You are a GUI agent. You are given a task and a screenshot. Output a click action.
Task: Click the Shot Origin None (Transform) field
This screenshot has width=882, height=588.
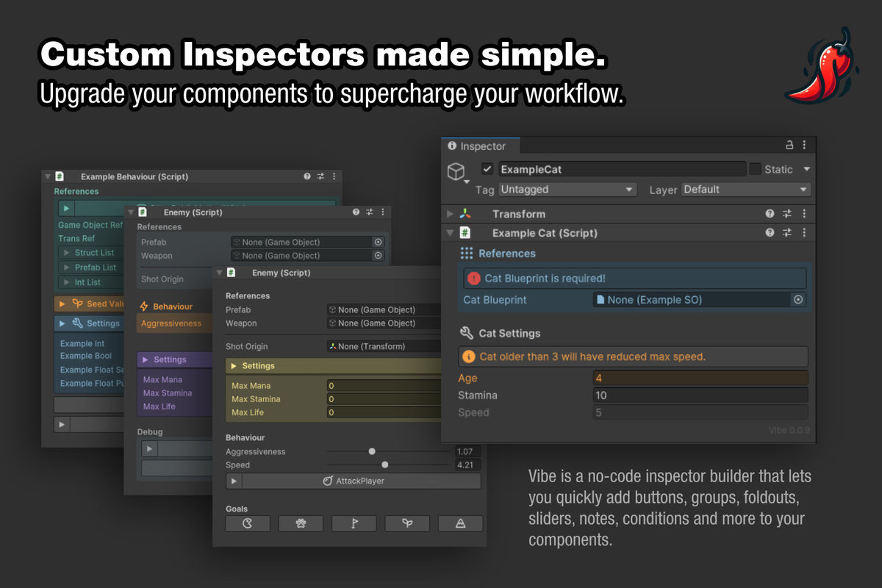tap(384, 346)
